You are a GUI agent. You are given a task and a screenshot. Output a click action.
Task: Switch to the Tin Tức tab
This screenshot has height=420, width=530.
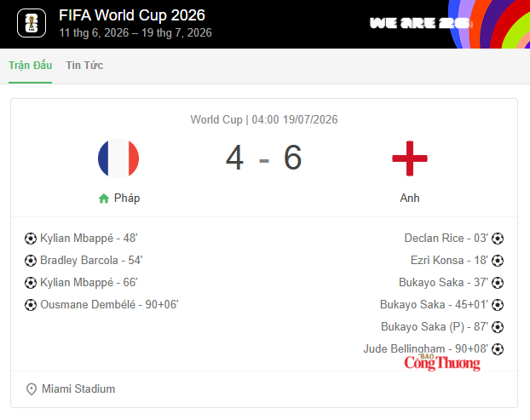(84, 66)
